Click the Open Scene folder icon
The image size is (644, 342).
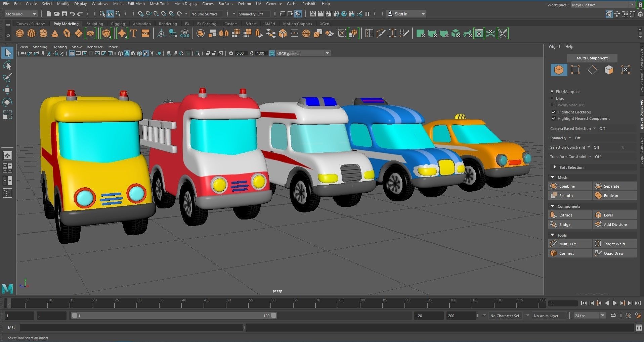(57, 14)
